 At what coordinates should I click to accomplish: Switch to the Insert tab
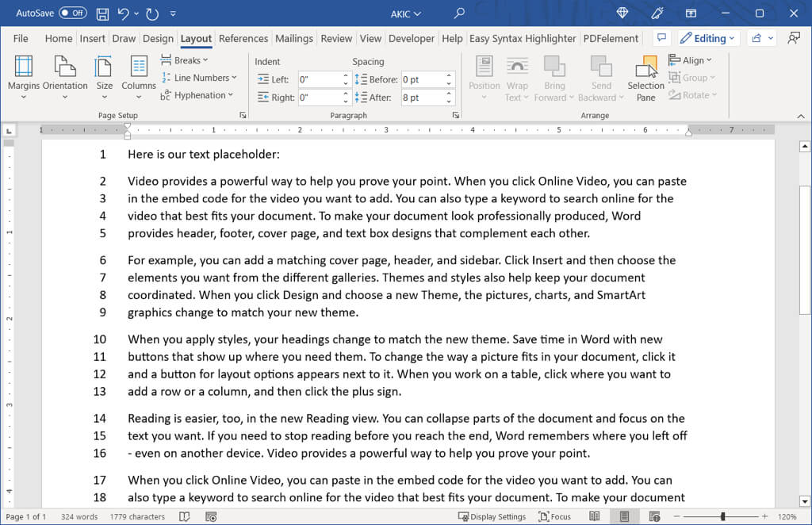pyautogui.click(x=92, y=38)
